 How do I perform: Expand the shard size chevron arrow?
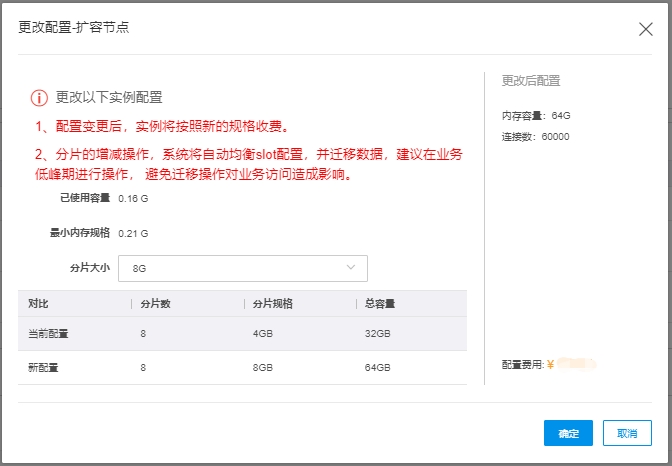(351, 268)
